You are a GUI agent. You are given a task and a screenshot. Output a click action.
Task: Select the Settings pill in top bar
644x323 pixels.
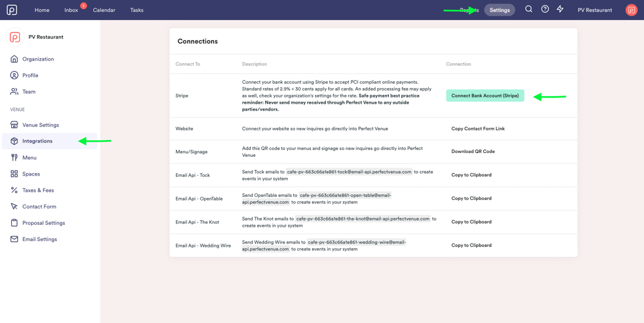point(499,10)
